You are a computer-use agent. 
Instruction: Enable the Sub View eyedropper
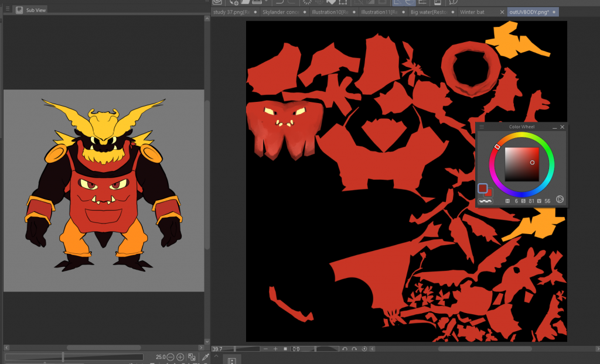click(x=206, y=357)
